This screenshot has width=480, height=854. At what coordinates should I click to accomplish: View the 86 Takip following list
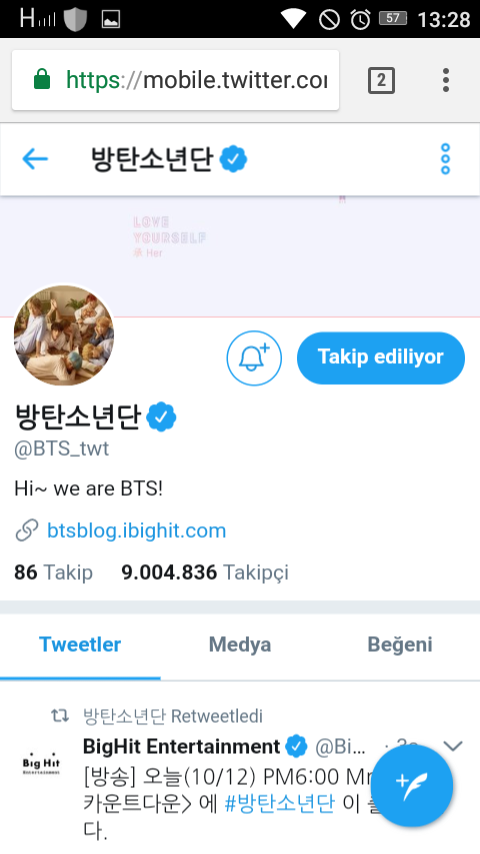click(x=53, y=572)
